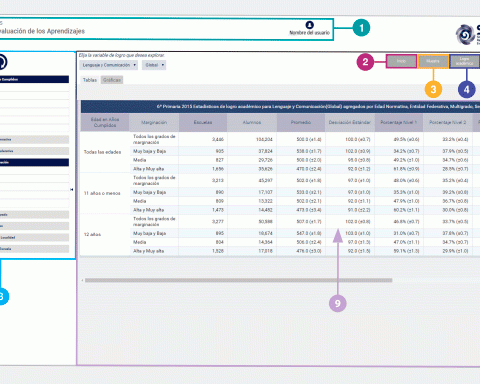Switch to the Gráficas tab
This screenshot has height=384, width=480.
pyautogui.click(x=112, y=80)
